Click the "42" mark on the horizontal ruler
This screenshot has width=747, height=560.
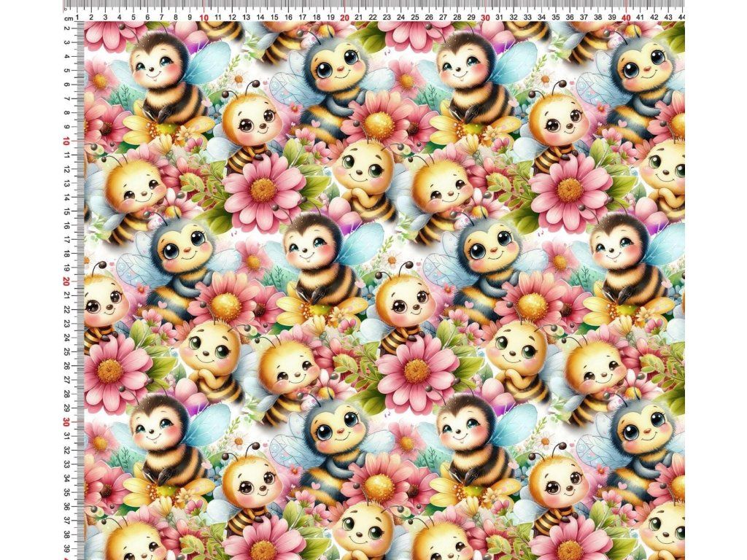click(x=654, y=17)
